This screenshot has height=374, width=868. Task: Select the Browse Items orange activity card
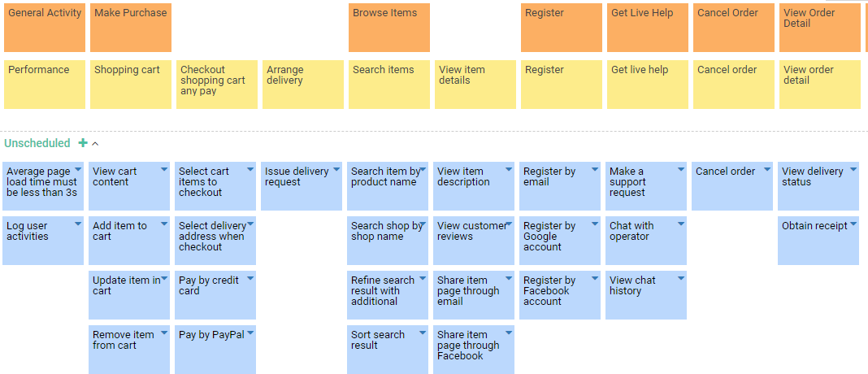point(388,28)
